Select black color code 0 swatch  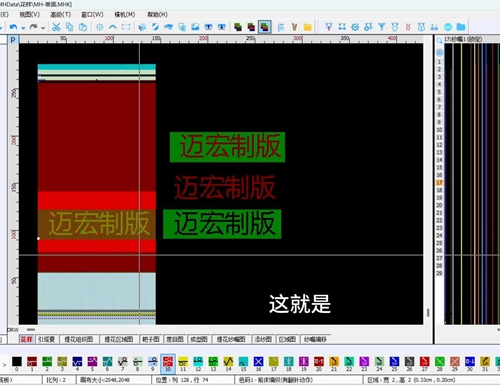(17, 362)
